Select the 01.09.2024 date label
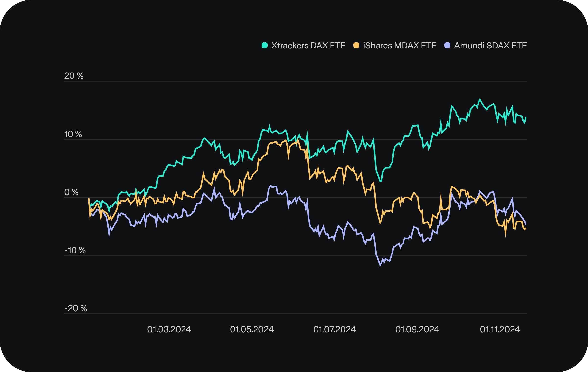Viewport: 588px width, 372px height. pos(417,329)
